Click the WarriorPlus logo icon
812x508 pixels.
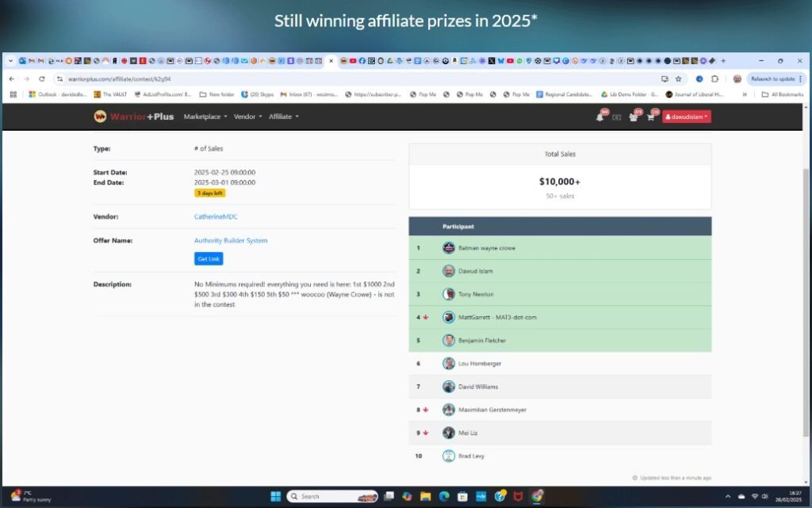pyautogui.click(x=100, y=116)
